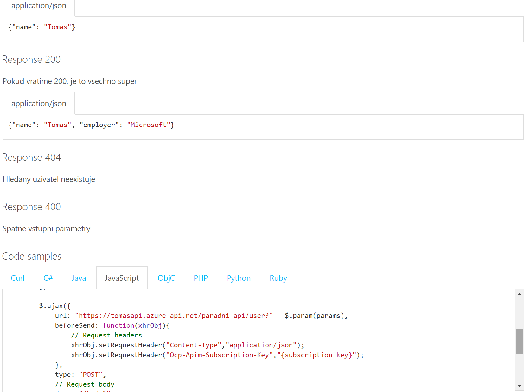View the Python code sample

[239, 278]
